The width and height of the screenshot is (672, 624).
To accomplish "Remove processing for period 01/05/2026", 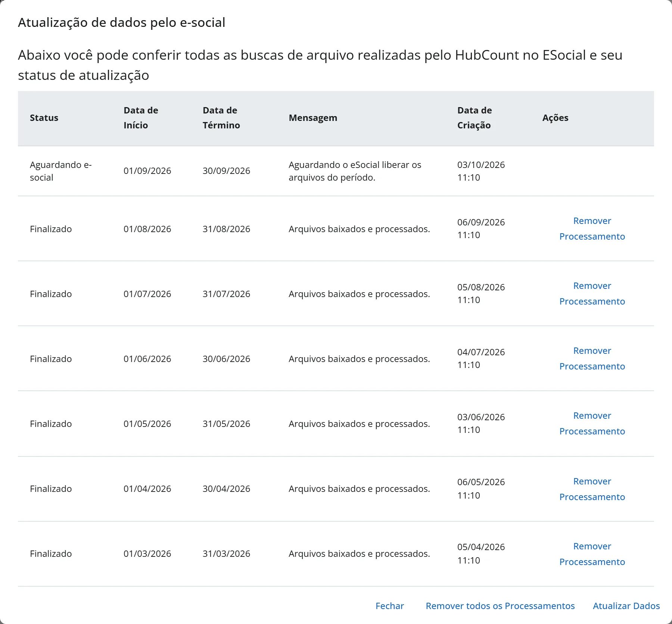I will [x=592, y=423].
